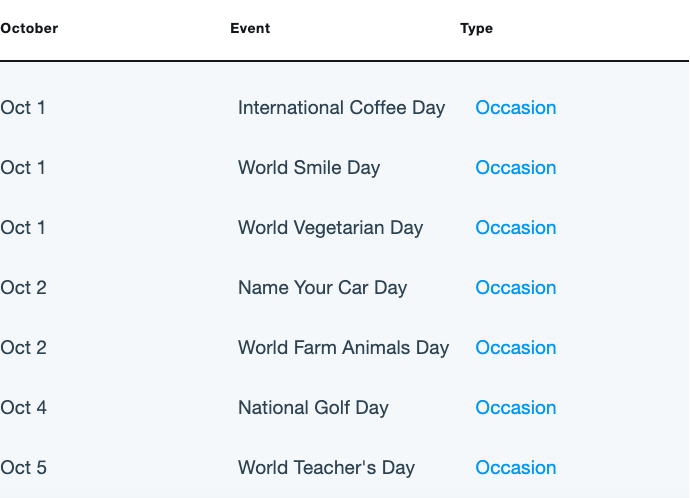Open Occasion link for World Farm Animals Day
The width and height of the screenshot is (690, 498).
515,348
